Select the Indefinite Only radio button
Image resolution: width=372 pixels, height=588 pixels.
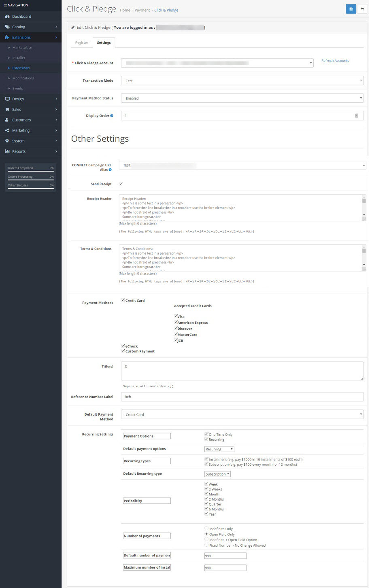pyautogui.click(x=207, y=529)
